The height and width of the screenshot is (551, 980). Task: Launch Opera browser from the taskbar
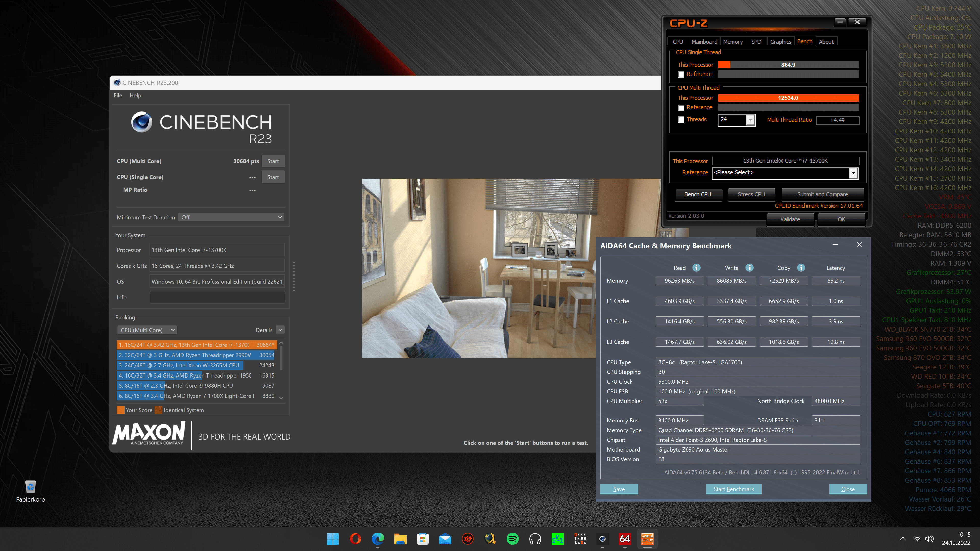tap(355, 539)
